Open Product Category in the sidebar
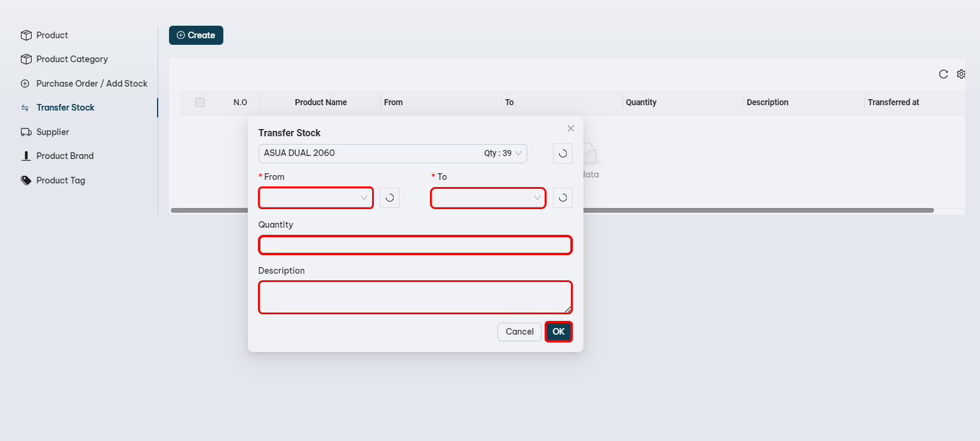 (x=72, y=59)
